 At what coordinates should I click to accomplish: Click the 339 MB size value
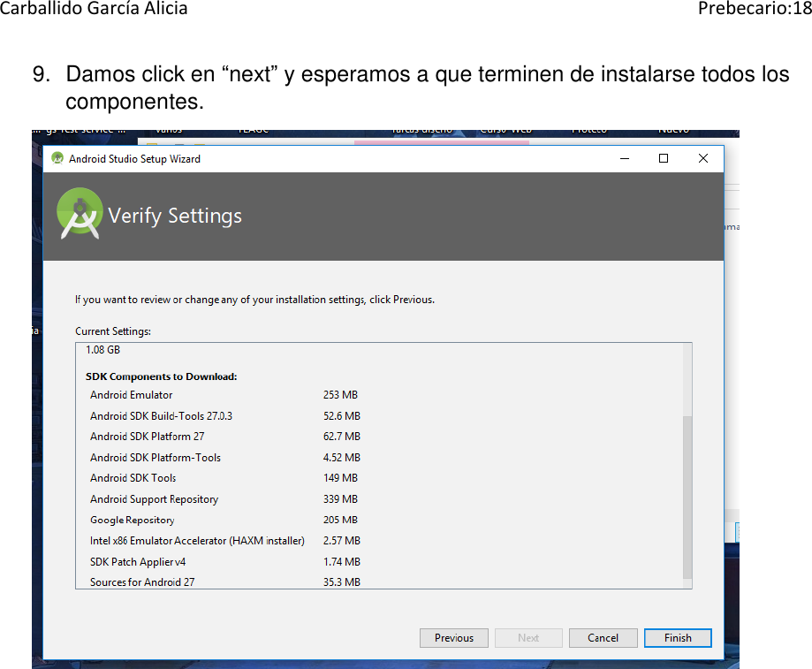[340, 499]
